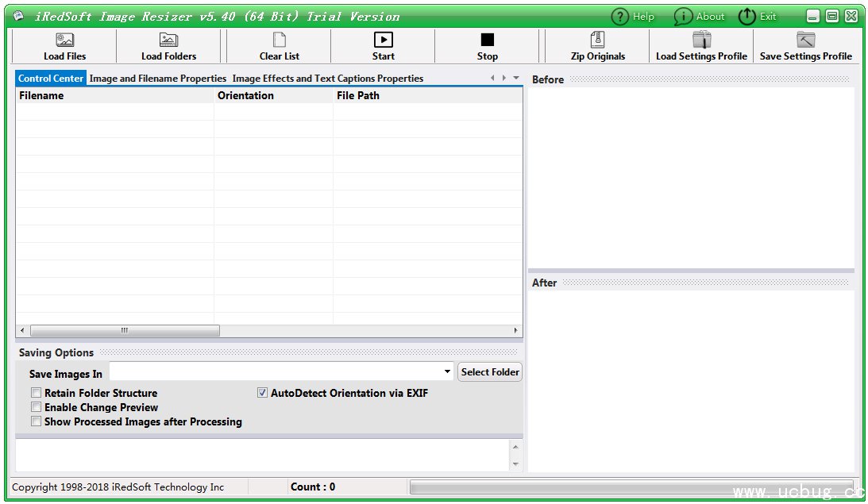Click the Load Files toolbar icon
The height and width of the screenshot is (504, 868).
[x=64, y=40]
